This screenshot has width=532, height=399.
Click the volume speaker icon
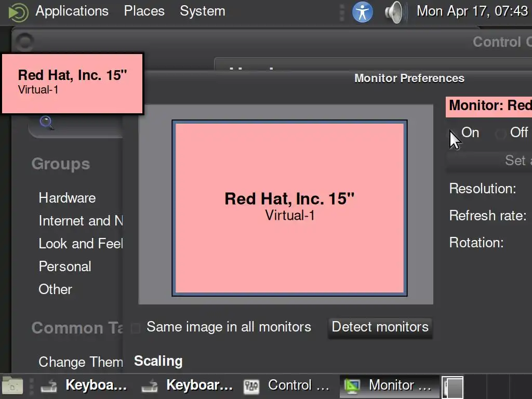pos(395,12)
